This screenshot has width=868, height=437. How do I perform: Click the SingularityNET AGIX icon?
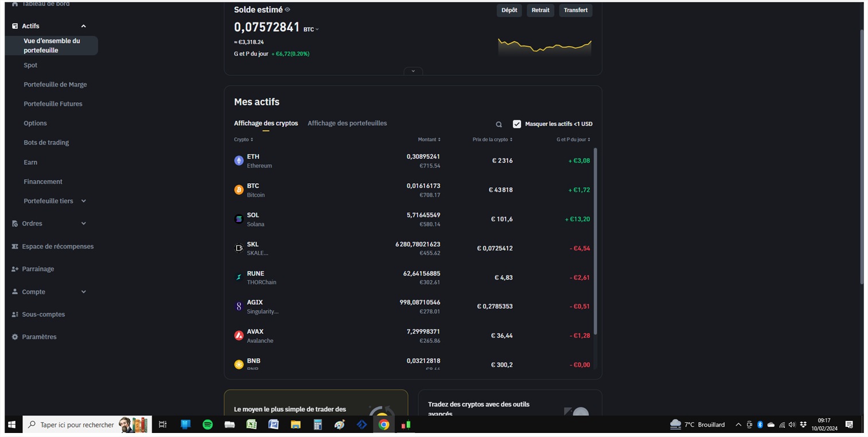pyautogui.click(x=239, y=307)
